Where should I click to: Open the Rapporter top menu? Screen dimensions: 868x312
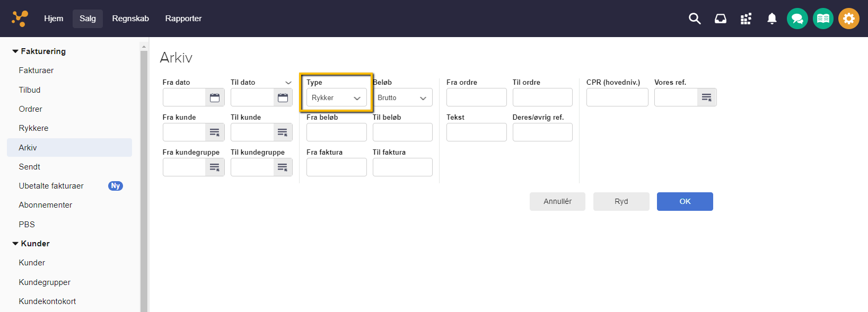(183, 19)
